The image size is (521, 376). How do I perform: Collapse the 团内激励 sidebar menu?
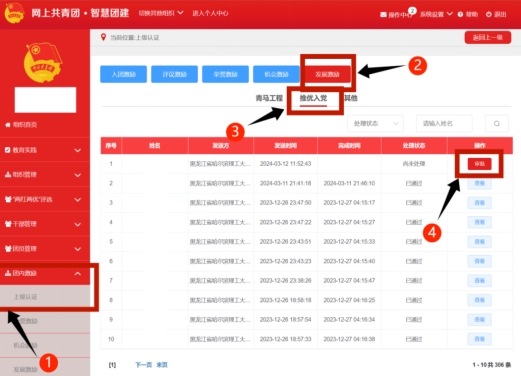[45, 273]
